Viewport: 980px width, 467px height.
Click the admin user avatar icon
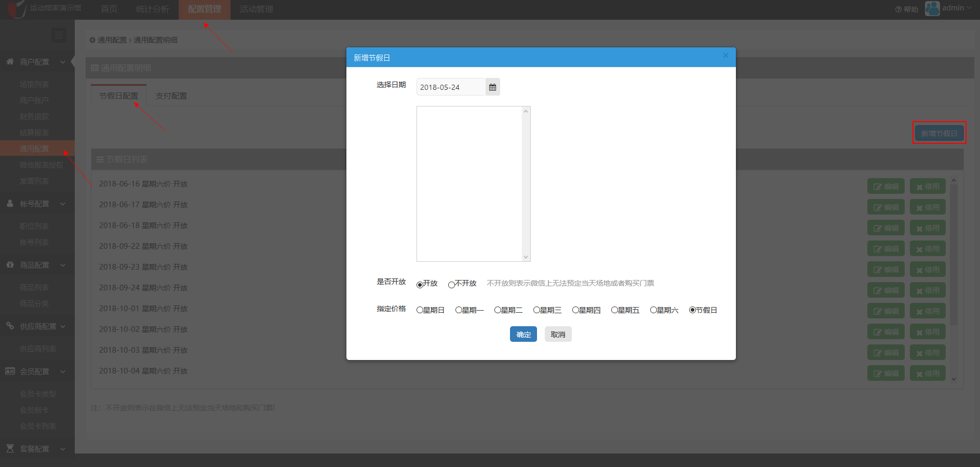tap(932, 8)
